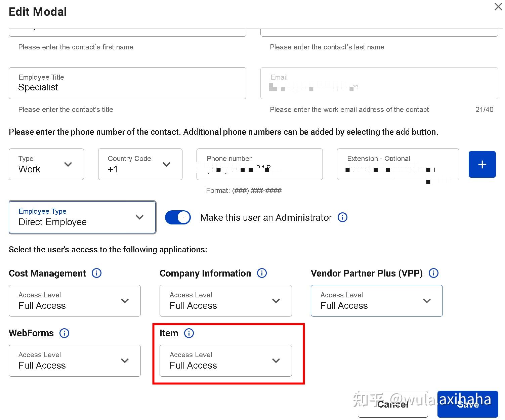Screen dimensions: 505x420
Task: Close the Edit Modal dialog
Action: tap(498, 7)
